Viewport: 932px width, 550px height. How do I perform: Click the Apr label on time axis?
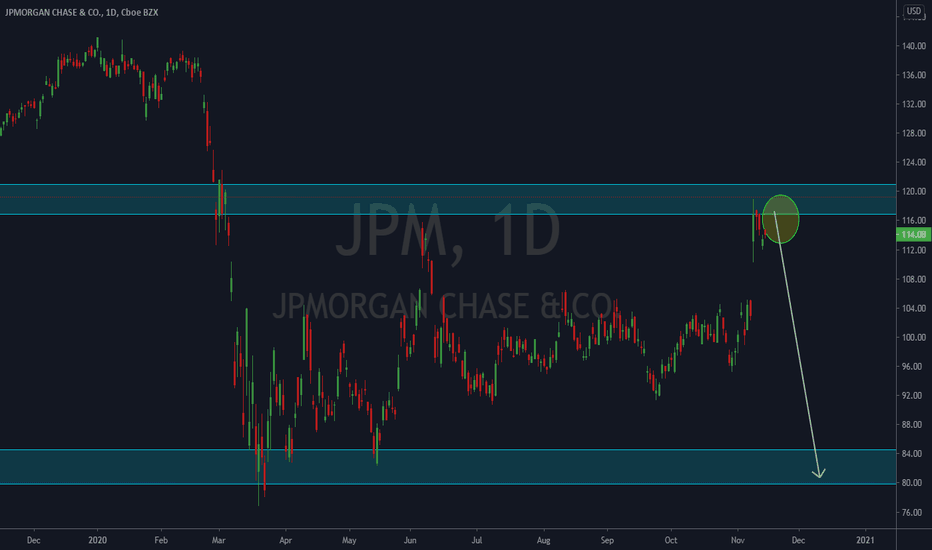pyautogui.click(x=286, y=540)
